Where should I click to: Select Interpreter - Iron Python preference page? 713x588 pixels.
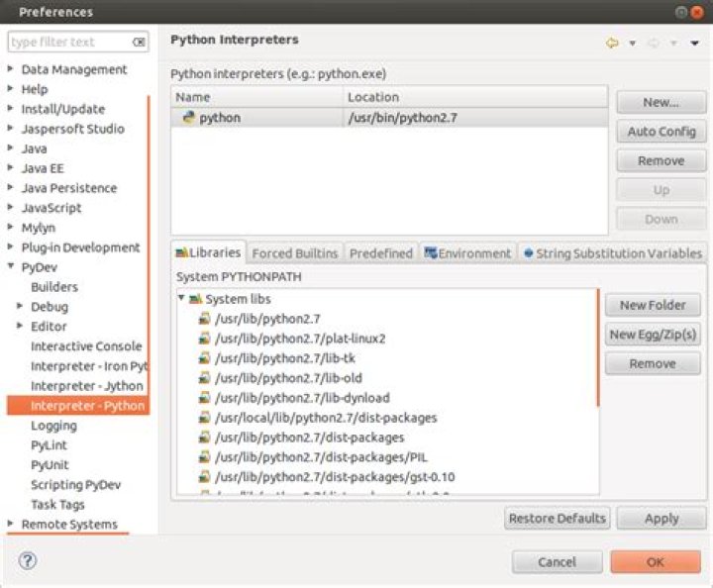pos(89,366)
